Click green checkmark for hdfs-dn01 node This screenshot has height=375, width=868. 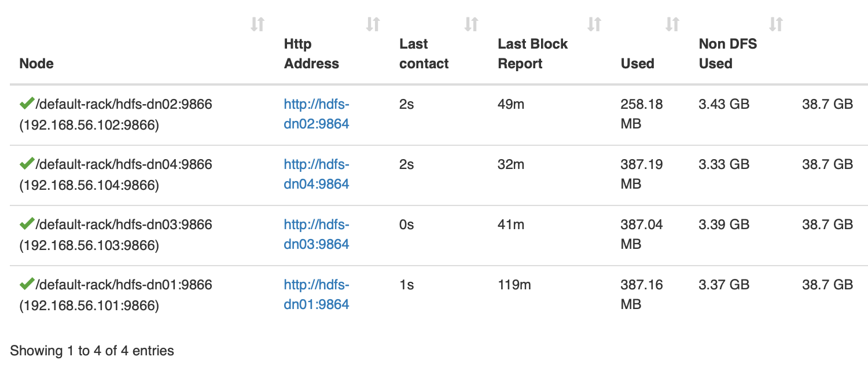click(27, 284)
